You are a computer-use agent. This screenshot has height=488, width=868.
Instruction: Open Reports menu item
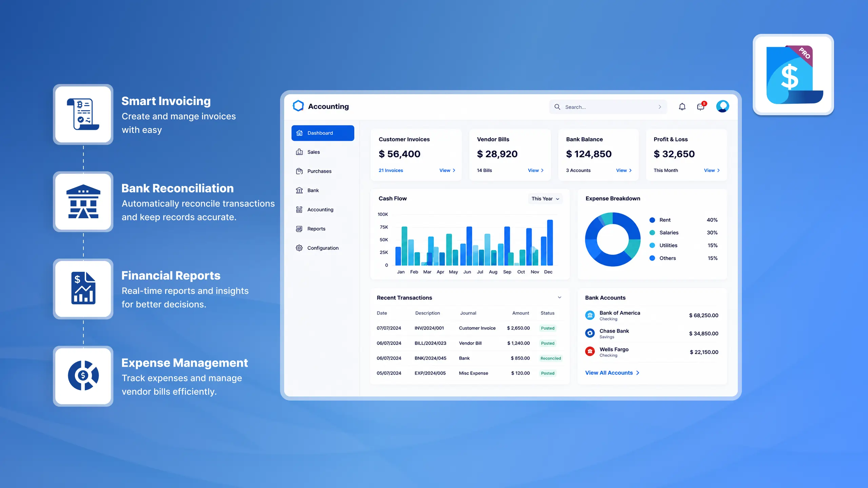pos(323,229)
